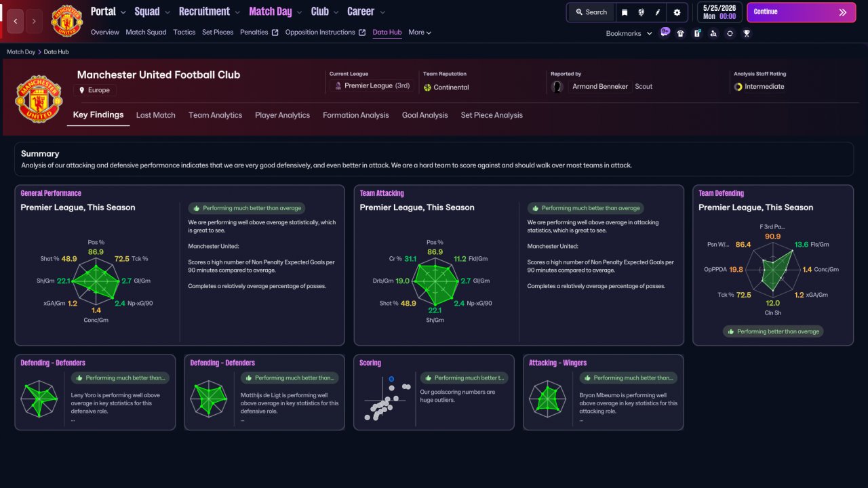Click the circular transfers arrows shortcut icon
Viewport: 868px width, 488px height.
coord(730,33)
